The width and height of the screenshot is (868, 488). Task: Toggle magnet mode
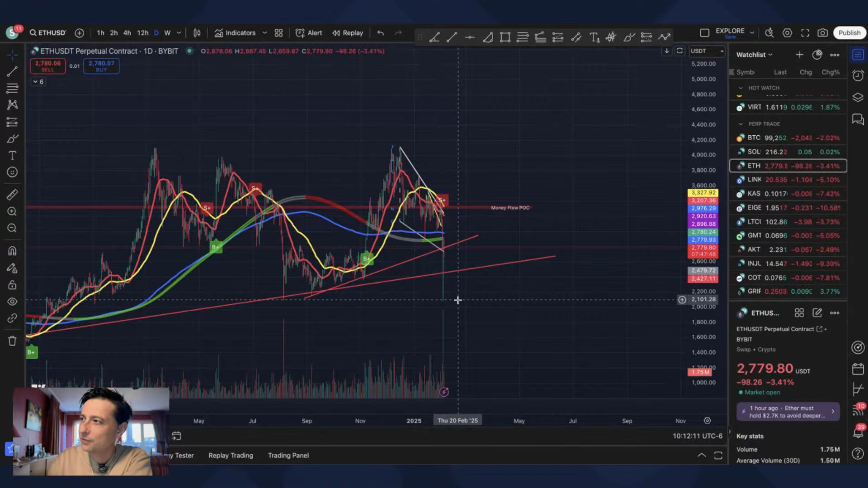(x=12, y=251)
